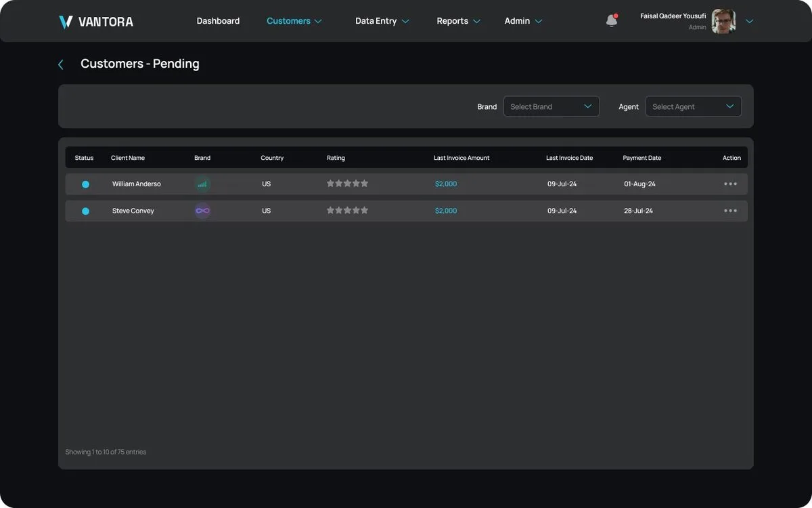Go back using the left chevron
The width and height of the screenshot is (812, 508).
pyautogui.click(x=61, y=64)
